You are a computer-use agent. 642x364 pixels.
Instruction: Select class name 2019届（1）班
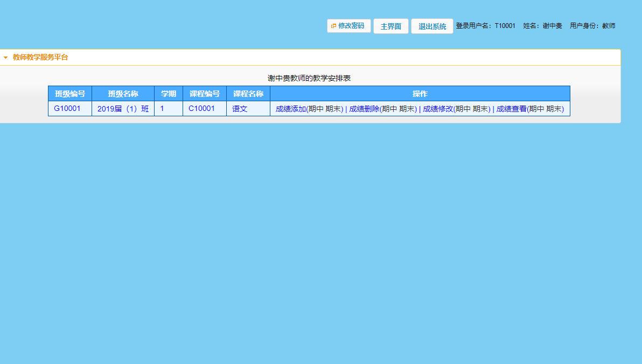(122, 108)
